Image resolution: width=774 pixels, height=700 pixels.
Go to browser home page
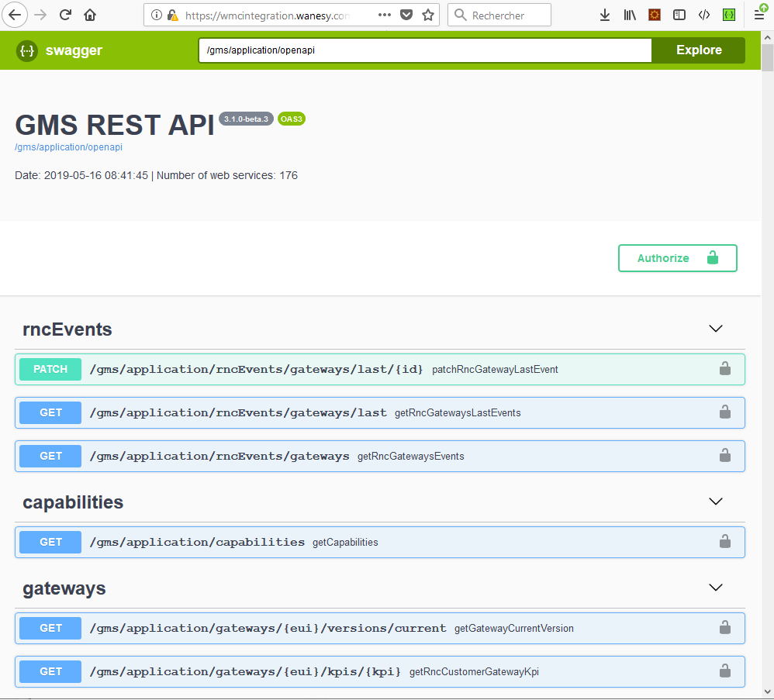click(90, 15)
